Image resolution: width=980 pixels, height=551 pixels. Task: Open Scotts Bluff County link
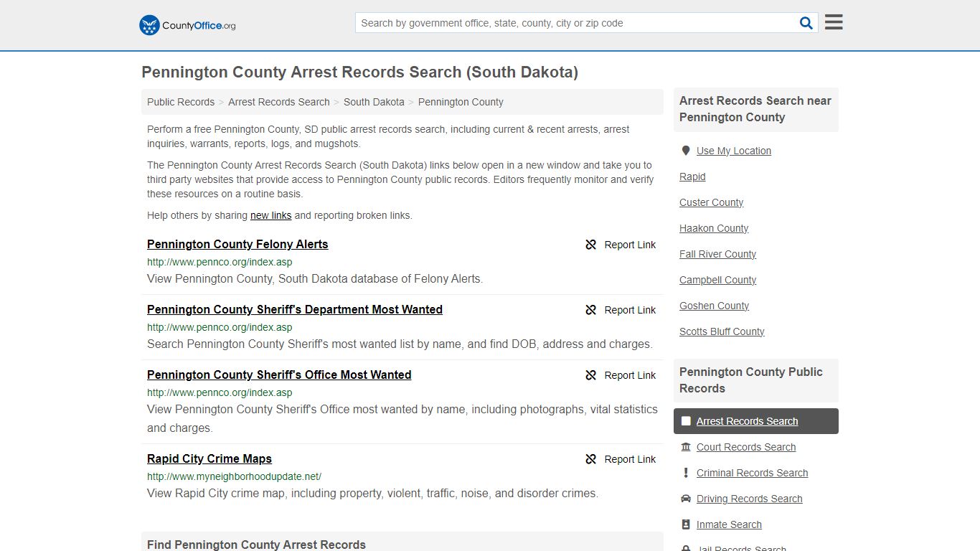(x=722, y=331)
